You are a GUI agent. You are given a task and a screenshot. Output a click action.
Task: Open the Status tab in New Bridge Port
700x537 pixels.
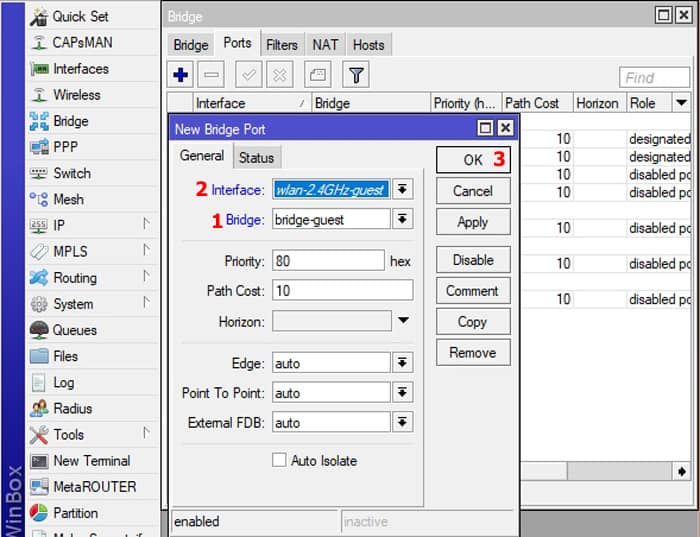(256, 158)
